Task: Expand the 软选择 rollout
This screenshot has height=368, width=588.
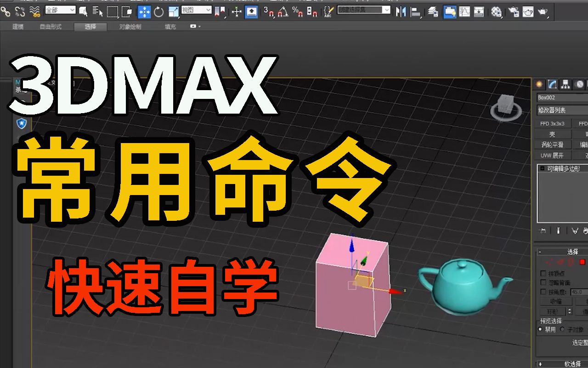Action: (x=562, y=364)
